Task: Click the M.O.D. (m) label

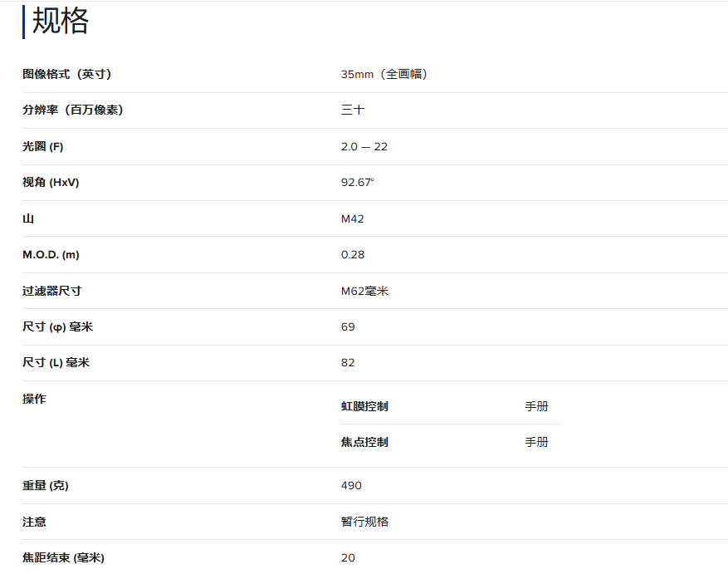Action: pos(51,255)
